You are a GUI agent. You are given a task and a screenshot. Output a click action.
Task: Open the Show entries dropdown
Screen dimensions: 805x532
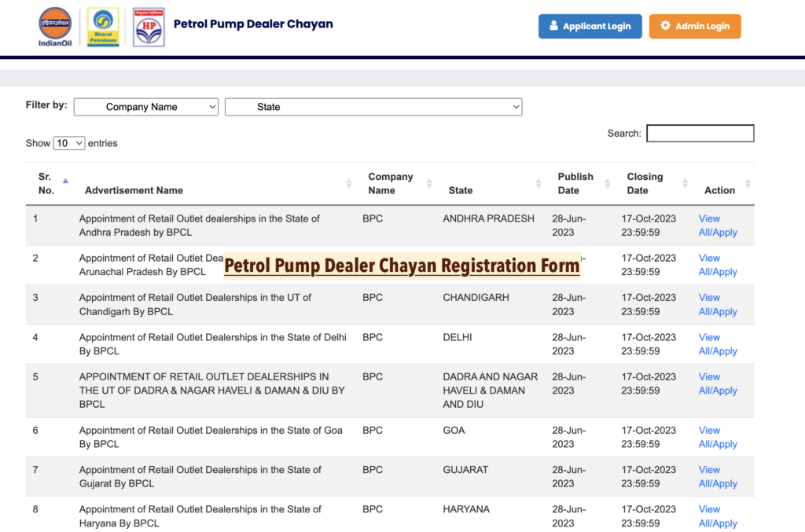tap(68, 142)
